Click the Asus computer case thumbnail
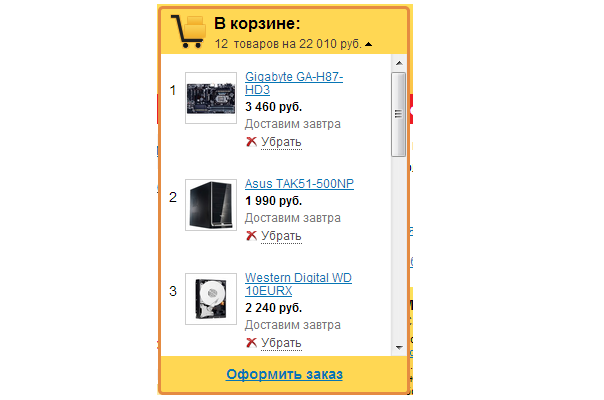 pyautogui.click(x=211, y=205)
